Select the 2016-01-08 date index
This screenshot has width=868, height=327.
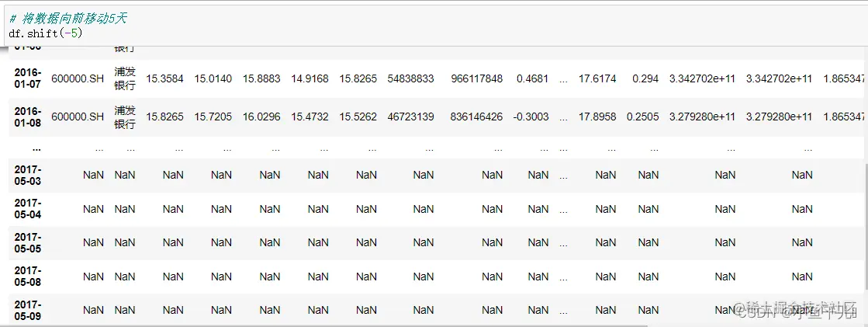[x=28, y=117]
